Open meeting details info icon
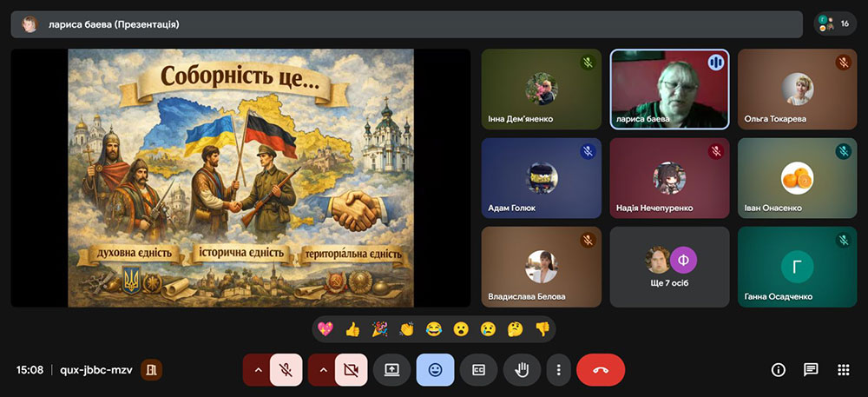The width and height of the screenshot is (868, 397). pyautogui.click(x=779, y=370)
